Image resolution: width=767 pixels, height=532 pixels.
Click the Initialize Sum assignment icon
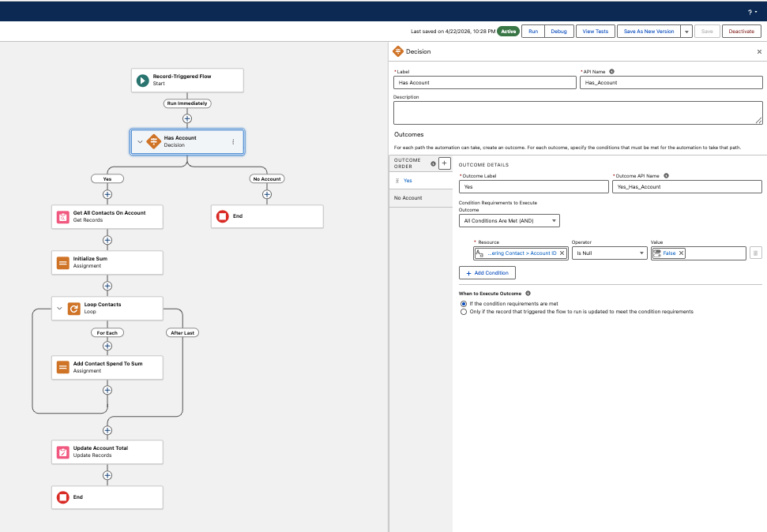point(63,263)
